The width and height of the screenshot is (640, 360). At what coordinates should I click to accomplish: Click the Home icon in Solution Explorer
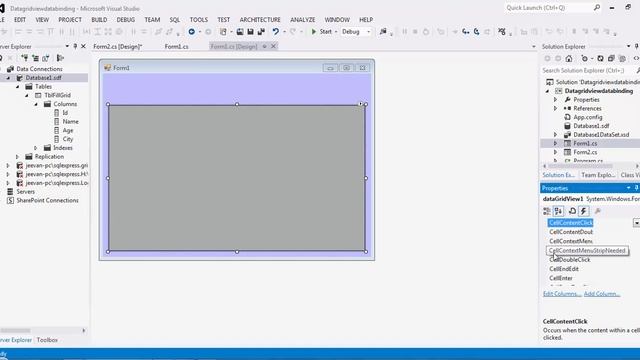569,58
